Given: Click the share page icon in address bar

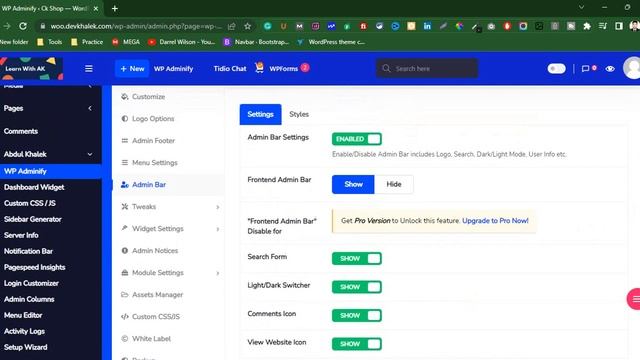Looking at the screenshot, I should pos(231,26).
